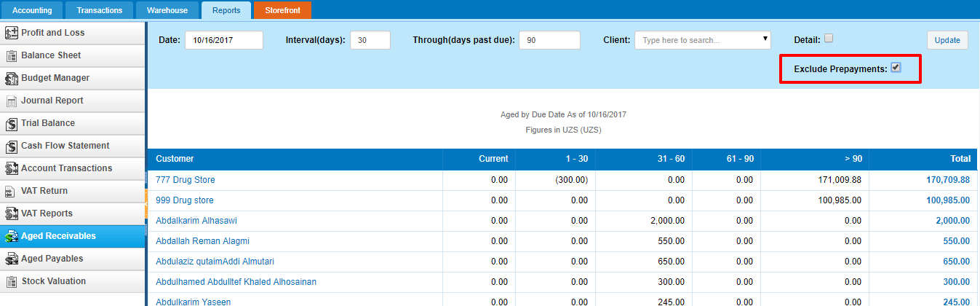The height and width of the screenshot is (306, 980).
Task: Open the Warehouse tab
Action: [x=167, y=10]
